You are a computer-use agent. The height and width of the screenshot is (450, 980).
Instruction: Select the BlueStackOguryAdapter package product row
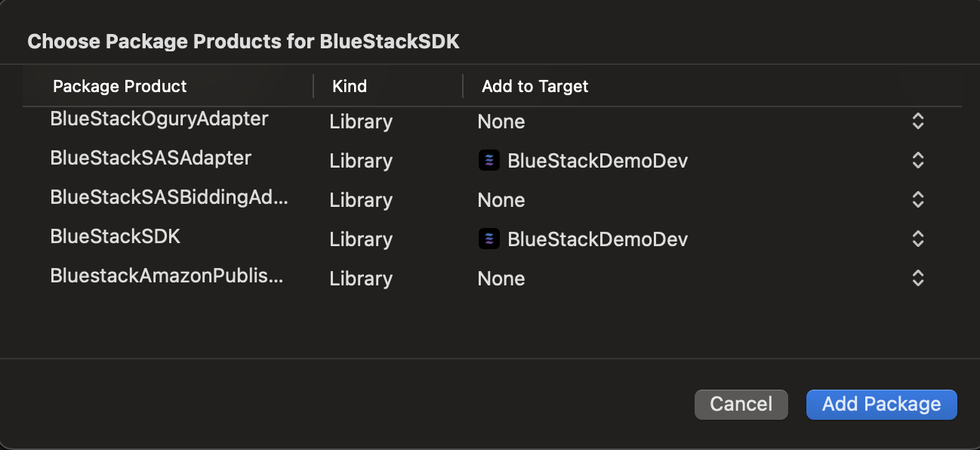click(x=492, y=121)
